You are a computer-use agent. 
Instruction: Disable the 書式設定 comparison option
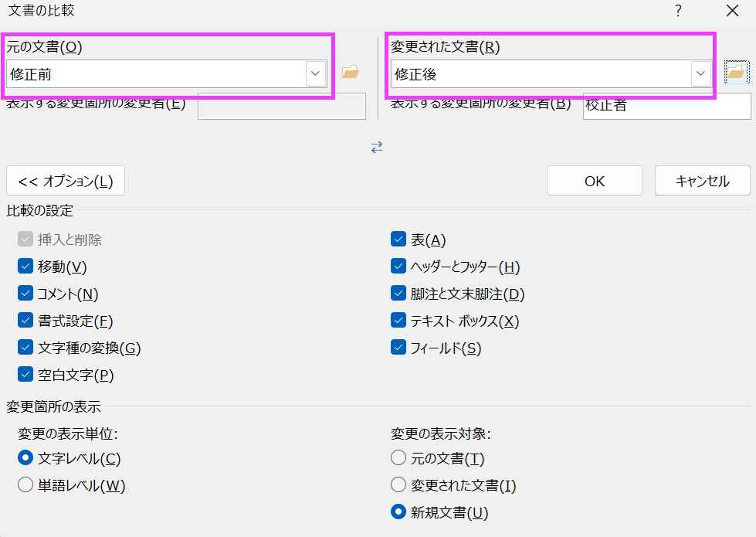(x=25, y=321)
